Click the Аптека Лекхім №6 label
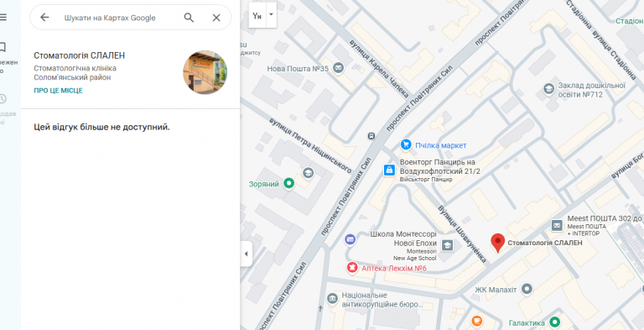The image size is (644, 330). (x=394, y=268)
